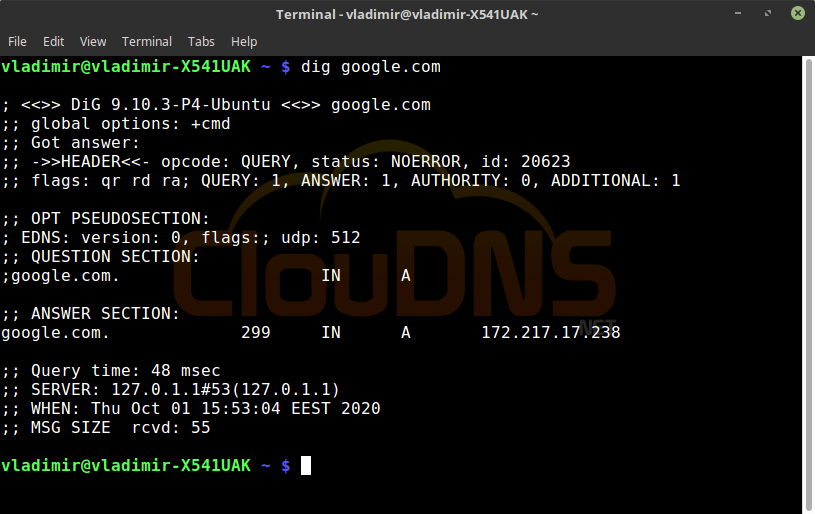Click the 'Query time: 48 msec' line
Image resolution: width=815 pixels, height=514 pixels.
click(111, 371)
